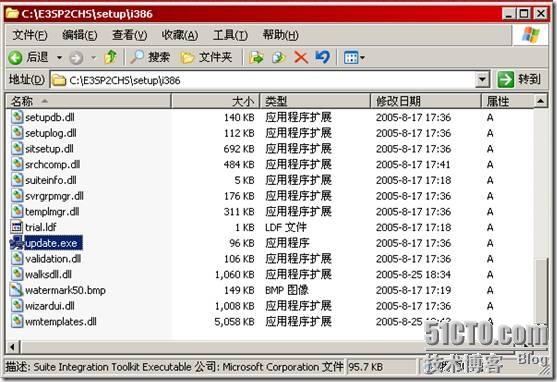Click the watermark50.bmp file name
Image resolution: width=557 pixels, height=382 pixels.
click(65, 290)
